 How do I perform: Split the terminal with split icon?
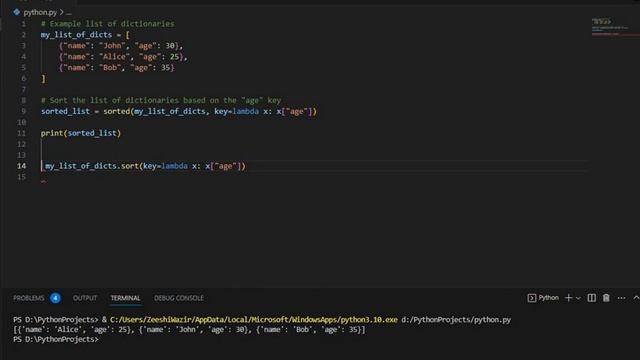tap(591, 298)
